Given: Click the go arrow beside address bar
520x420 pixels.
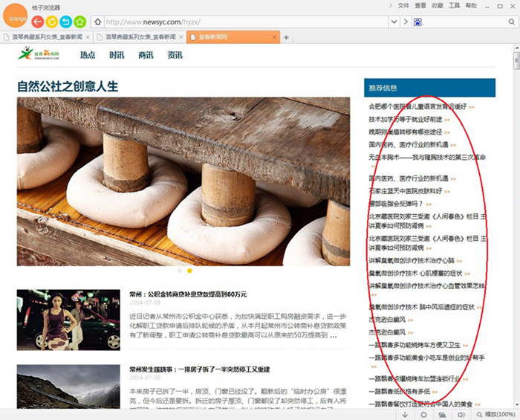Looking at the screenshot, I should 406,22.
